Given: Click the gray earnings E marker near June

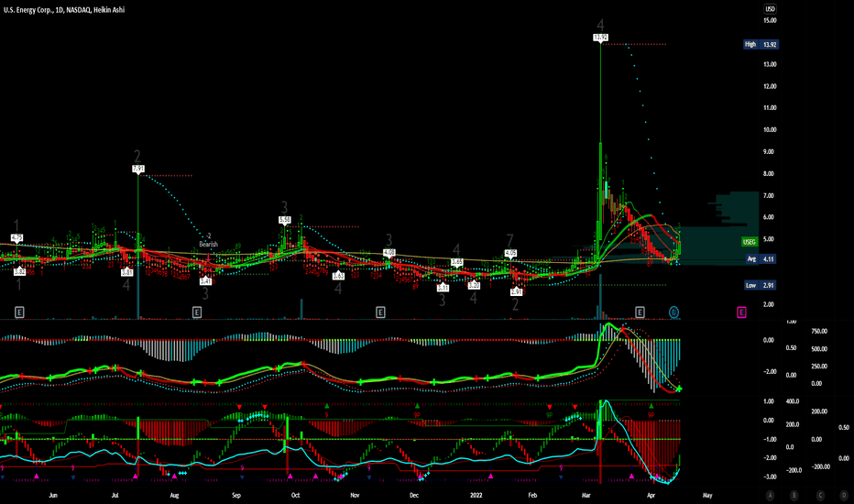Looking at the screenshot, I should (19, 312).
